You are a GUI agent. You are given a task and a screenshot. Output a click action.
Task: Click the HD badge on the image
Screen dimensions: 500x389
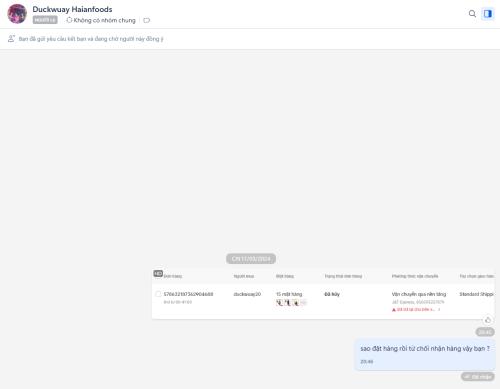(158, 273)
